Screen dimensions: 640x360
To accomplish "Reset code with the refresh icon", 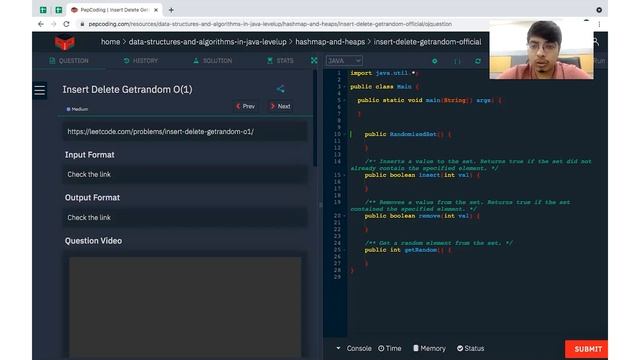I will [478, 61].
